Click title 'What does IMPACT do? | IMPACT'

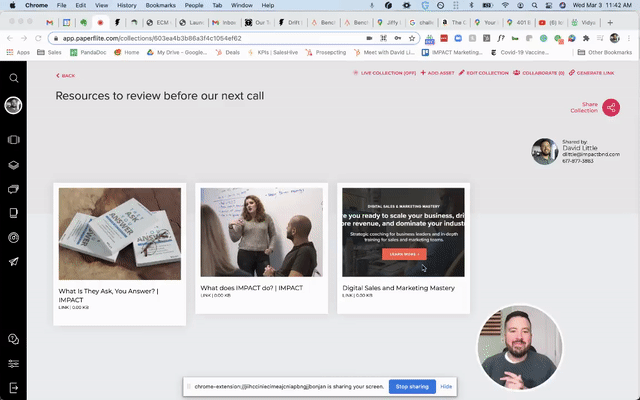click(251, 288)
